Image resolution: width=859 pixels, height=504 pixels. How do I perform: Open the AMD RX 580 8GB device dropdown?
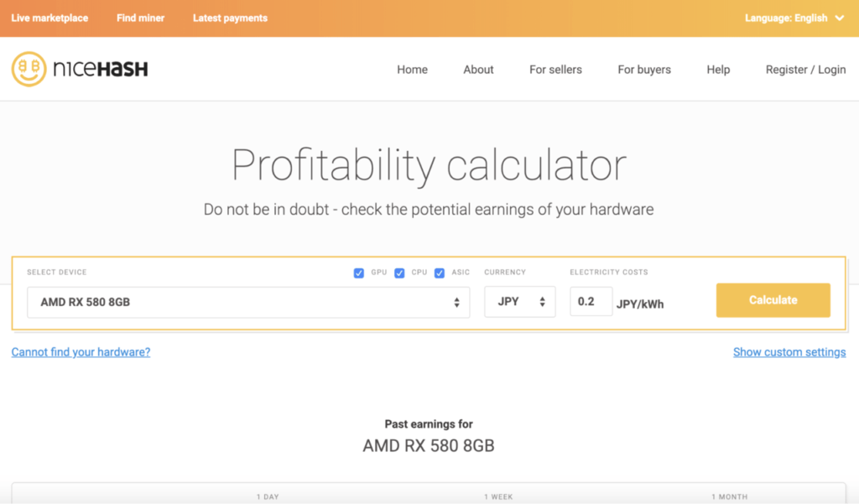tap(248, 303)
